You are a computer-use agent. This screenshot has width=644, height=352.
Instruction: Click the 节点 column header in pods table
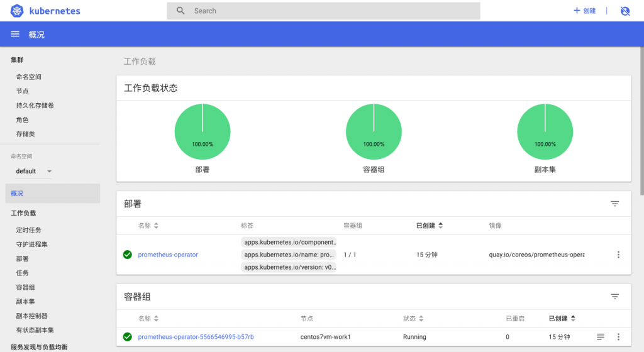click(x=307, y=318)
